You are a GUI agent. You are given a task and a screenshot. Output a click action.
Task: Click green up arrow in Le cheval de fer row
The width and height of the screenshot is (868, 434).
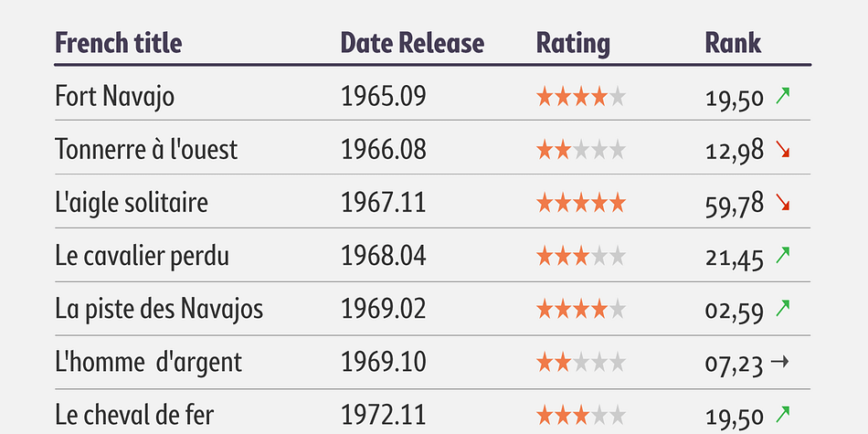pos(782,414)
